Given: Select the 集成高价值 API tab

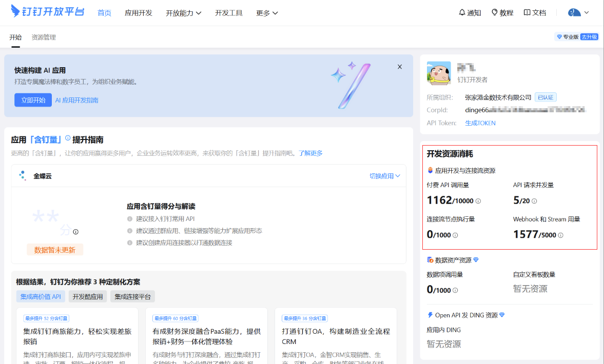Looking at the screenshot, I should point(41,297).
